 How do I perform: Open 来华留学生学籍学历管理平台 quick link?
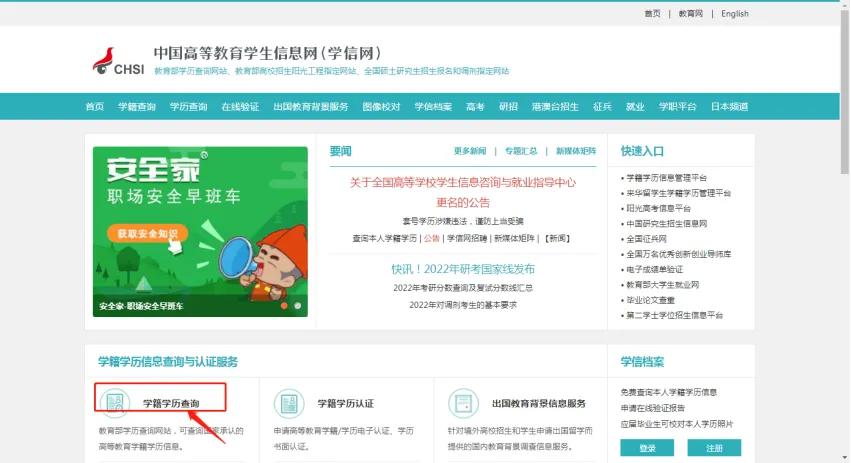point(678,193)
